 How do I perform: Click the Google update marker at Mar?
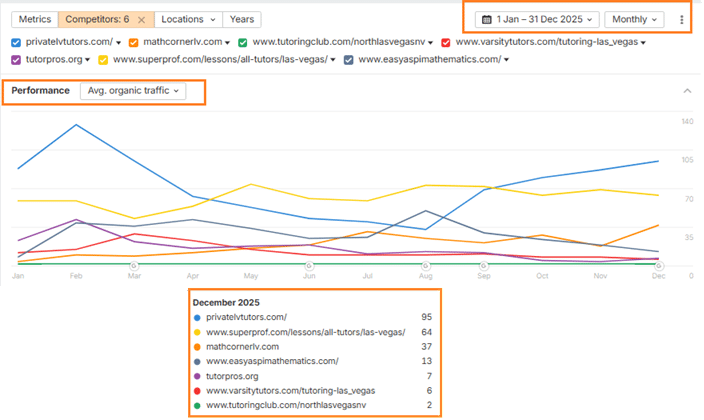(x=134, y=265)
